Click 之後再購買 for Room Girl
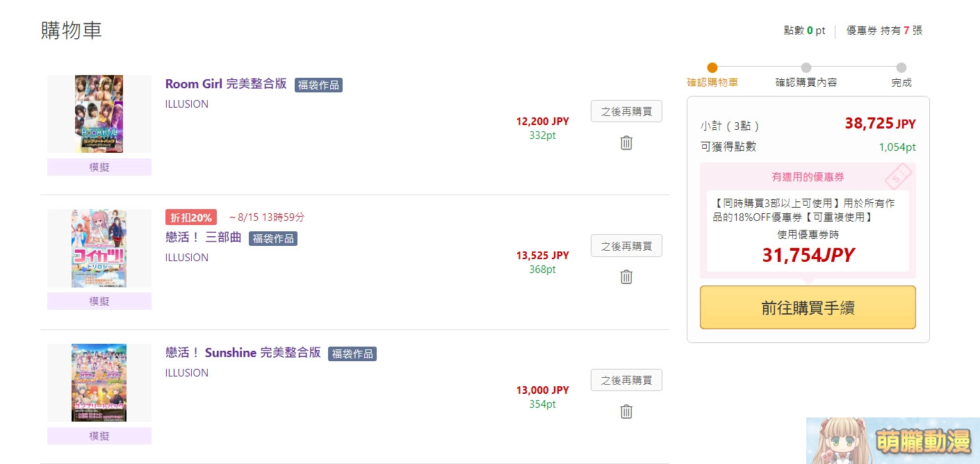The image size is (980, 464). [626, 111]
